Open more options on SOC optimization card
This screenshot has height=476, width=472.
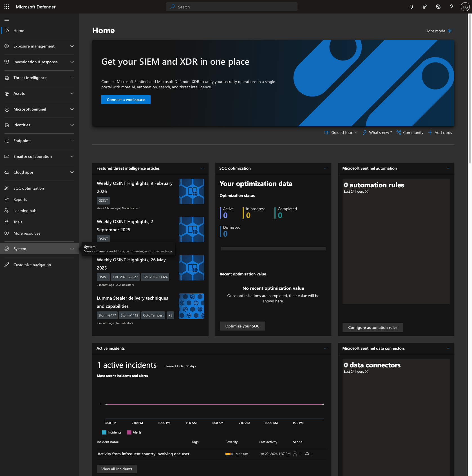(326, 168)
